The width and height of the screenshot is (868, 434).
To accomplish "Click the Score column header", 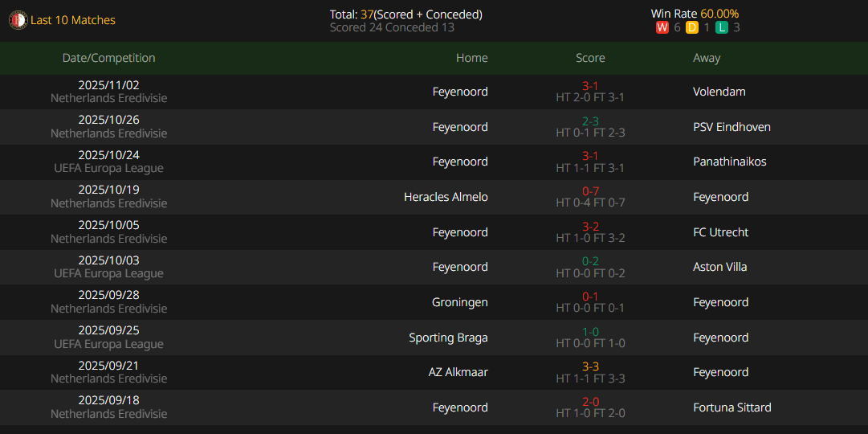I will pos(590,58).
